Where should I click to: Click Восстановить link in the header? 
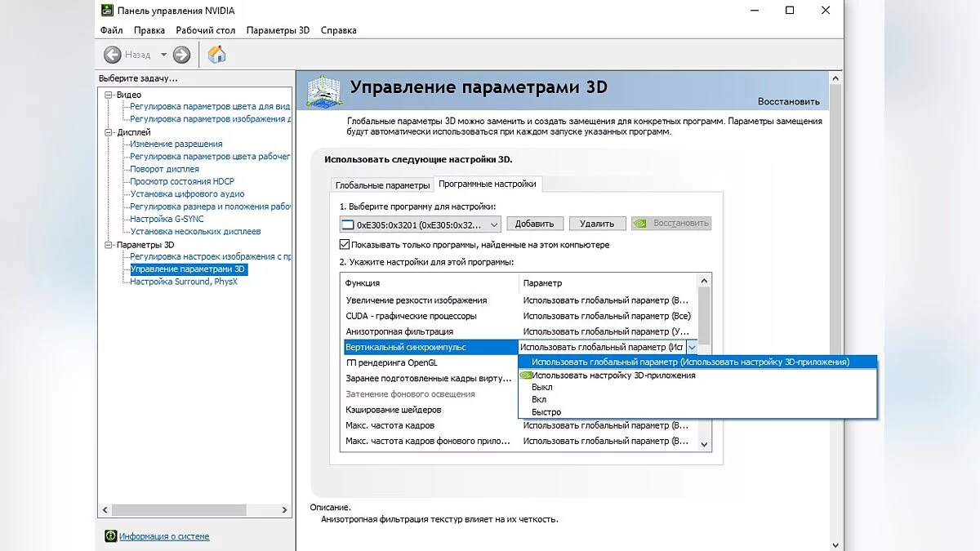point(788,102)
